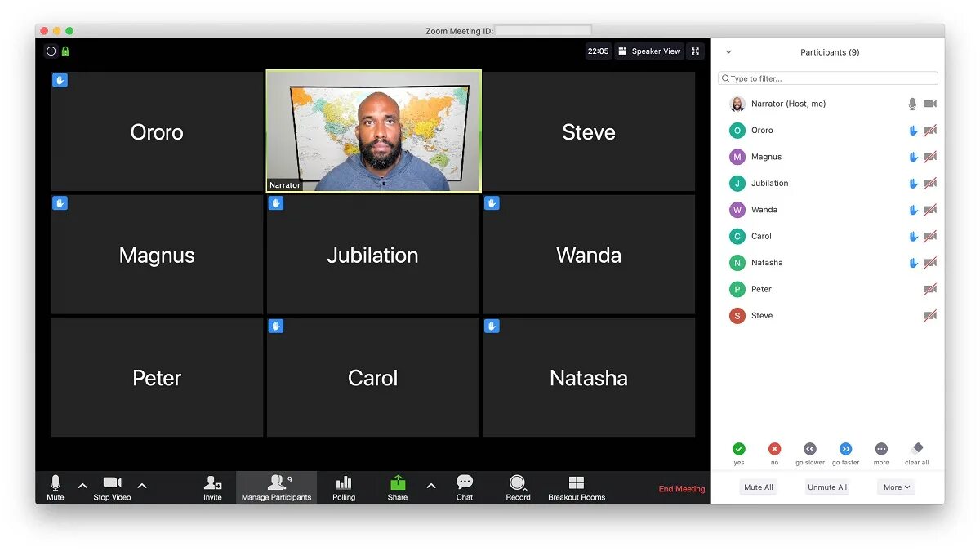Click the Unmute All button
980x551 pixels.
[x=827, y=487]
